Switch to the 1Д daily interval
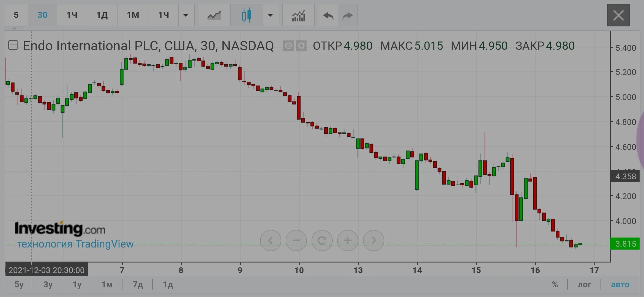Image resolution: width=644 pixels, height=297 pixels. pyautogui.click(x=102, y=15)
